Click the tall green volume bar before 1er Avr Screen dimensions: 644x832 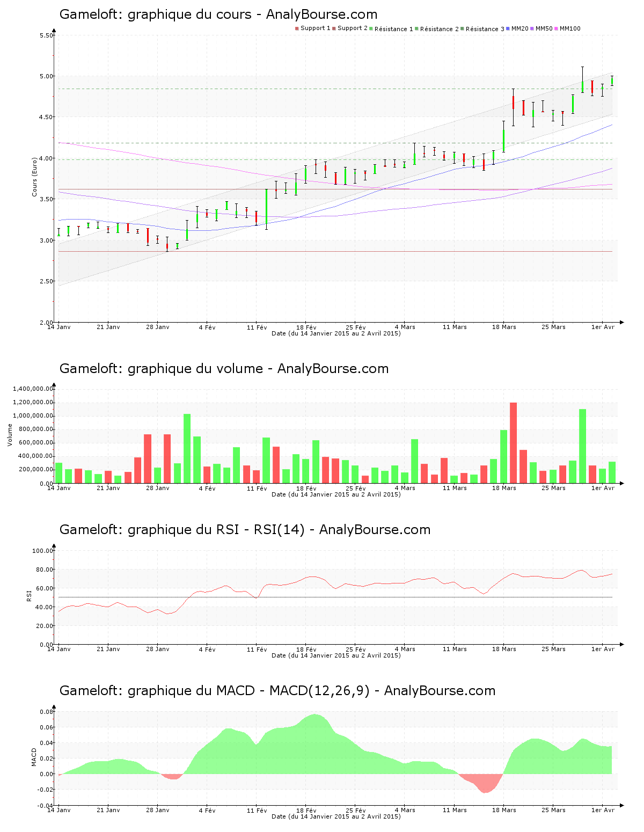[582, 446]
